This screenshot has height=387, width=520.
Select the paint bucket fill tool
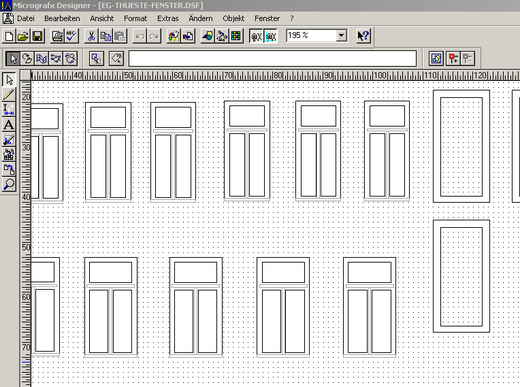(x=9, y=154)
